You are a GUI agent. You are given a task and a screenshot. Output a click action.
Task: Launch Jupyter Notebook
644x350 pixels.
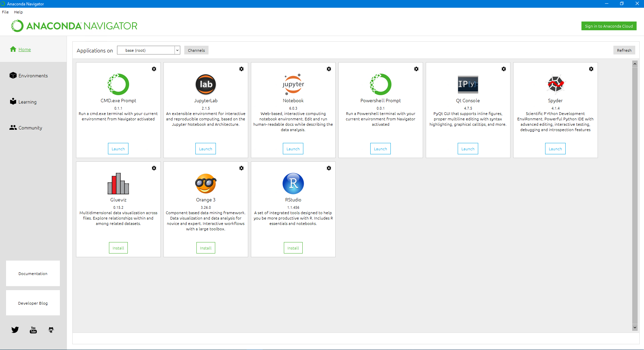(x=293, y=149)
